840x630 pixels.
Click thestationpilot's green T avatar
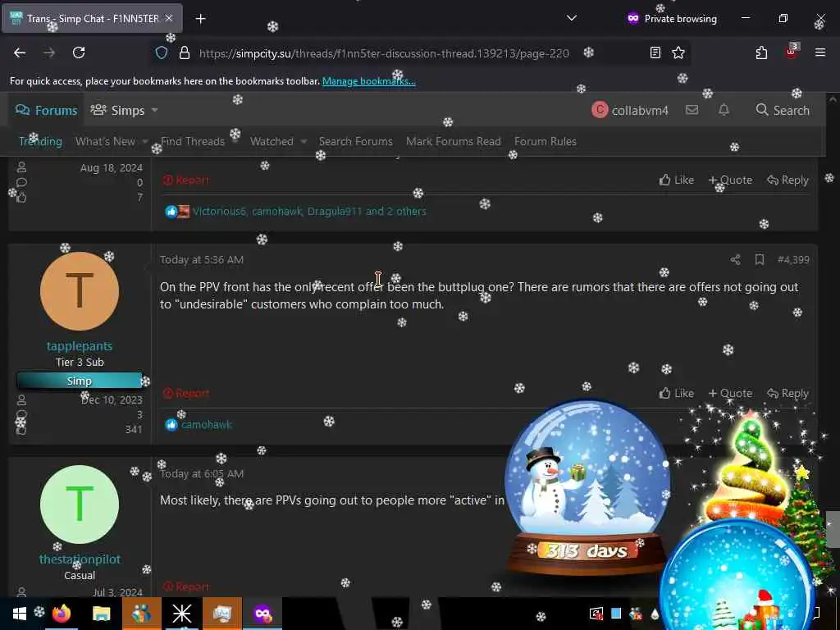[x=80, y=504]
